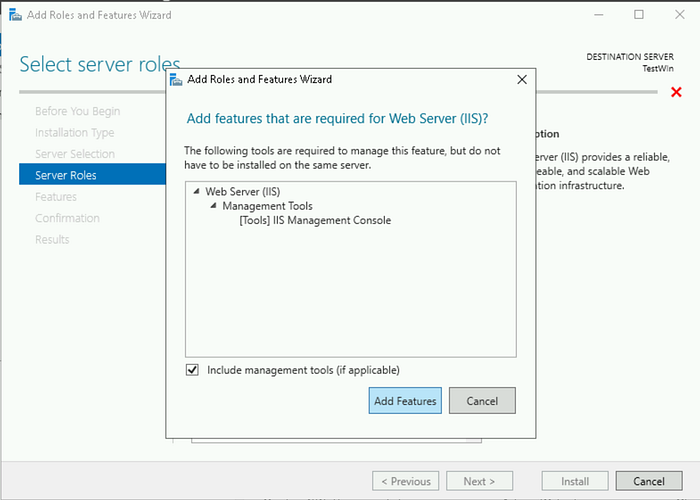Screen dimensions: 700x500
Task: Go to the Features step
Action: (56, 197)
